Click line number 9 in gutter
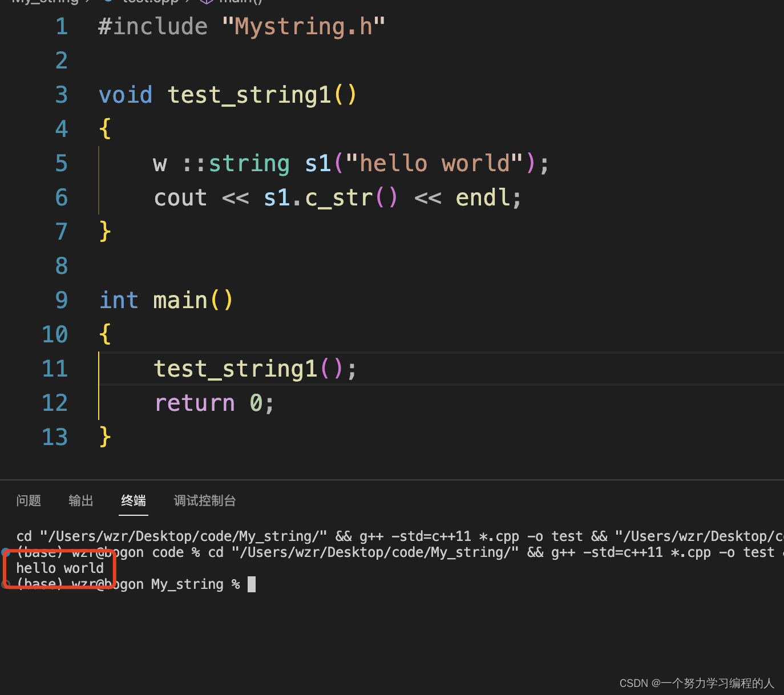The width and height of the screenshot is (784, 695). click(62, 301)
